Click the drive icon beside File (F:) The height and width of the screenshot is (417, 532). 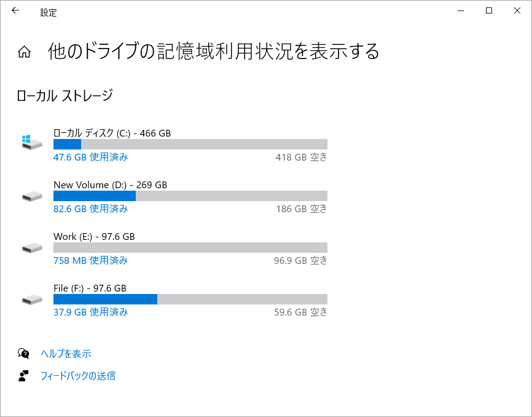pos(32,300)
